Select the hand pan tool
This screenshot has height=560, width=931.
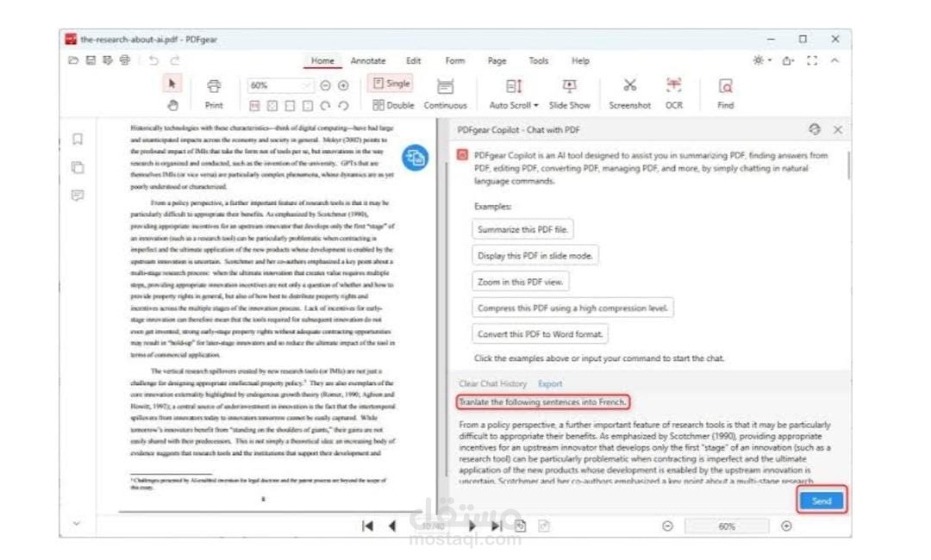tap(172, 105)
